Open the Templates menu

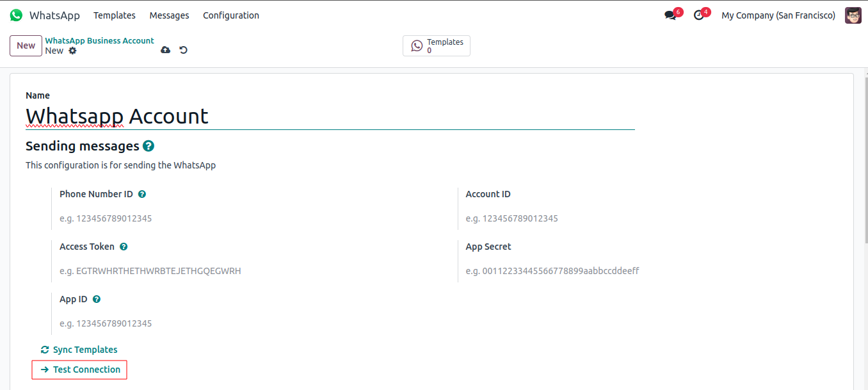coord(115,15)
